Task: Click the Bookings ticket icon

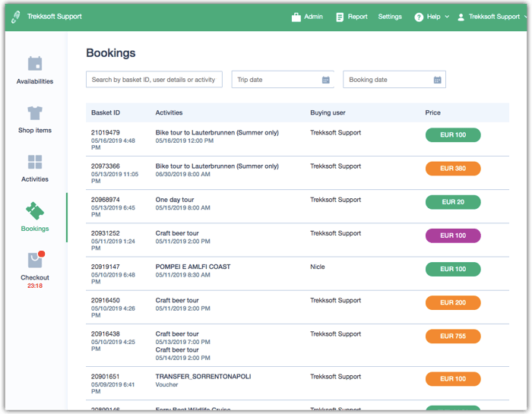Action: pos(35,210)
